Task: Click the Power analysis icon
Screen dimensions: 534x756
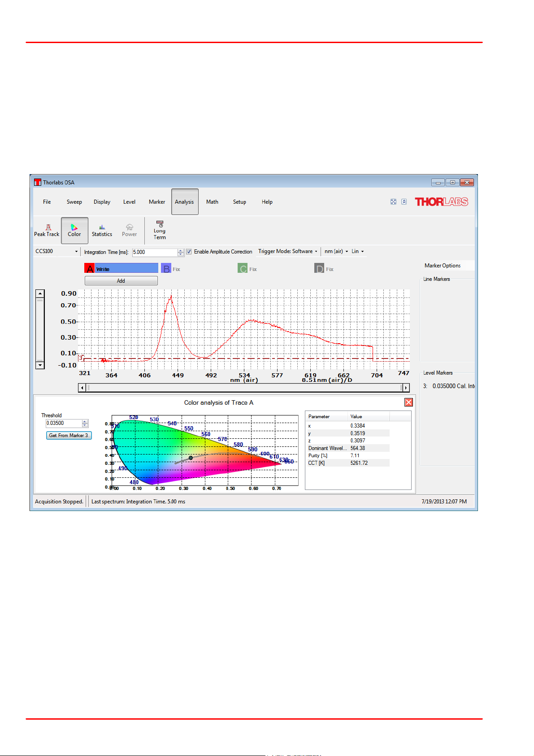Action: coord(129,231)
